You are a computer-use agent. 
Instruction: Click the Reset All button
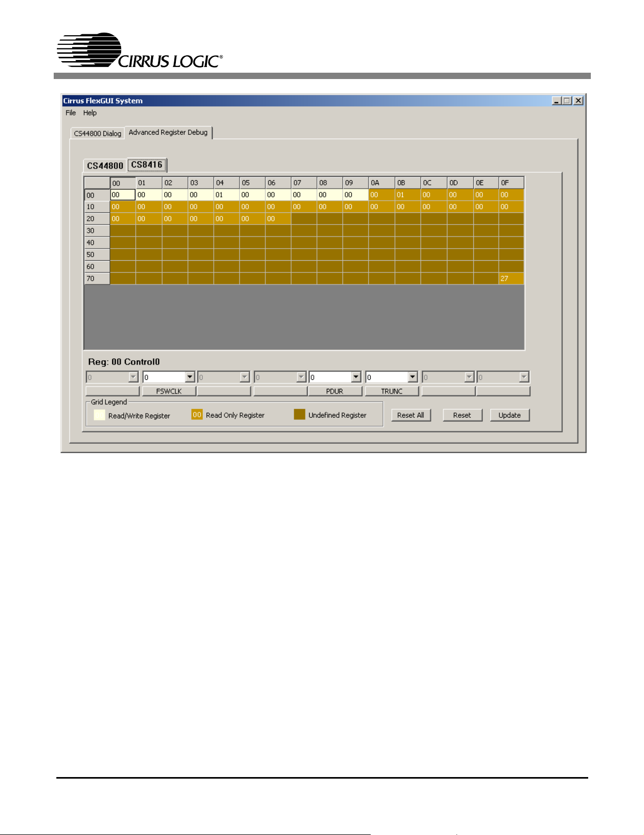[x=411, y=415]
